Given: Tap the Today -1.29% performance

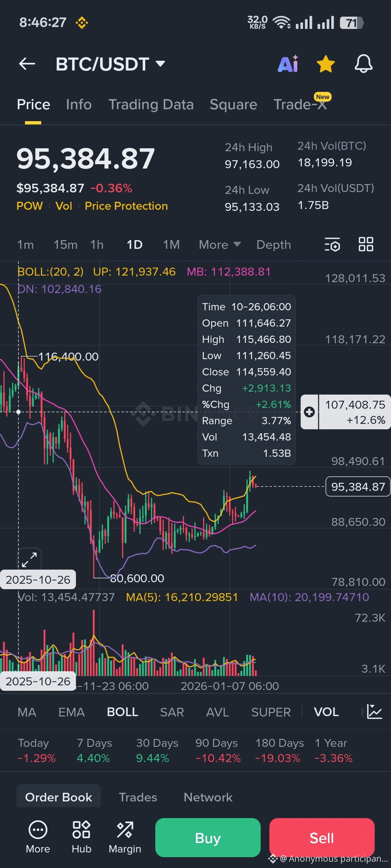Looking at the screenshot, I should [37, 750].
